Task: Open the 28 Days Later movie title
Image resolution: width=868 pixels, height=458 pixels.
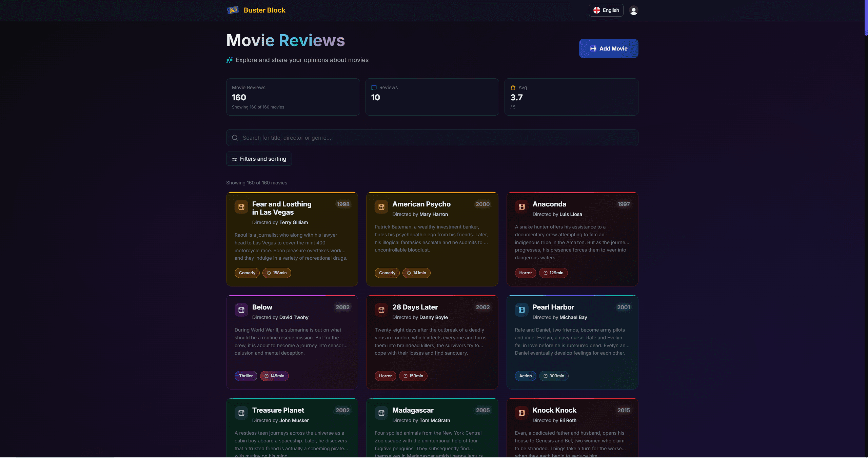Action: click(415, 307)
